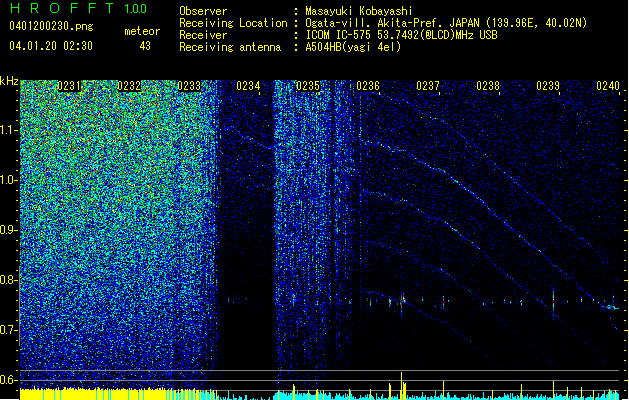The height and width of the screenshot is (400, 629).
Task: Click the date stamp 04.01.20 02:30
Action: 51,46
